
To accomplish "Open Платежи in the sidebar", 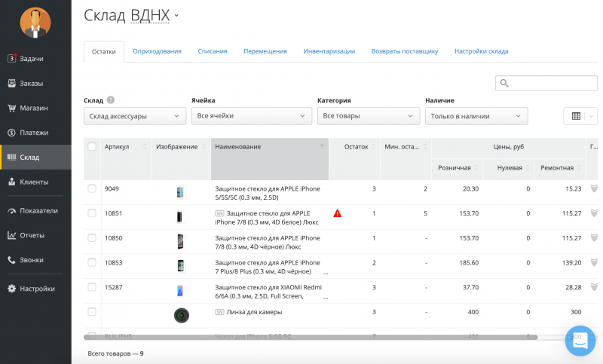I will (33, 133).
